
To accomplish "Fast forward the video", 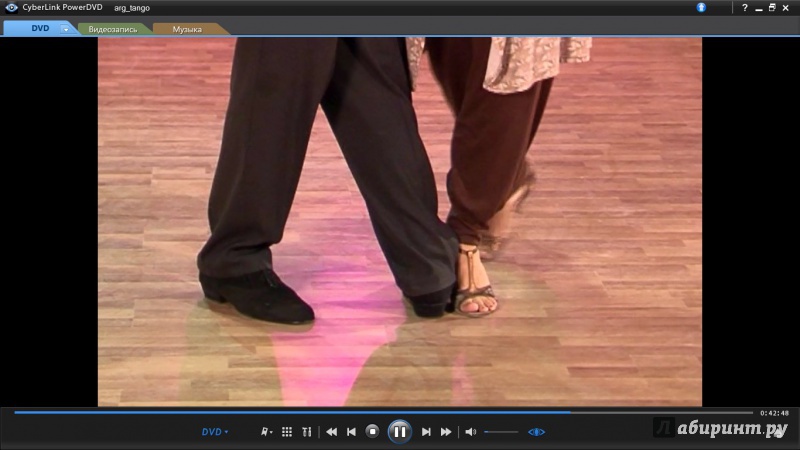I will click(x=446, y=432).
